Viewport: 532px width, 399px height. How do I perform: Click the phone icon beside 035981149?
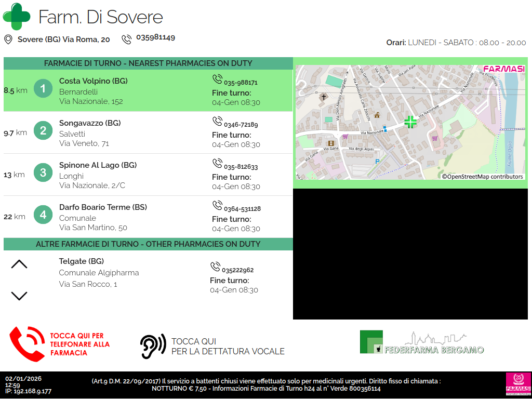127,39
